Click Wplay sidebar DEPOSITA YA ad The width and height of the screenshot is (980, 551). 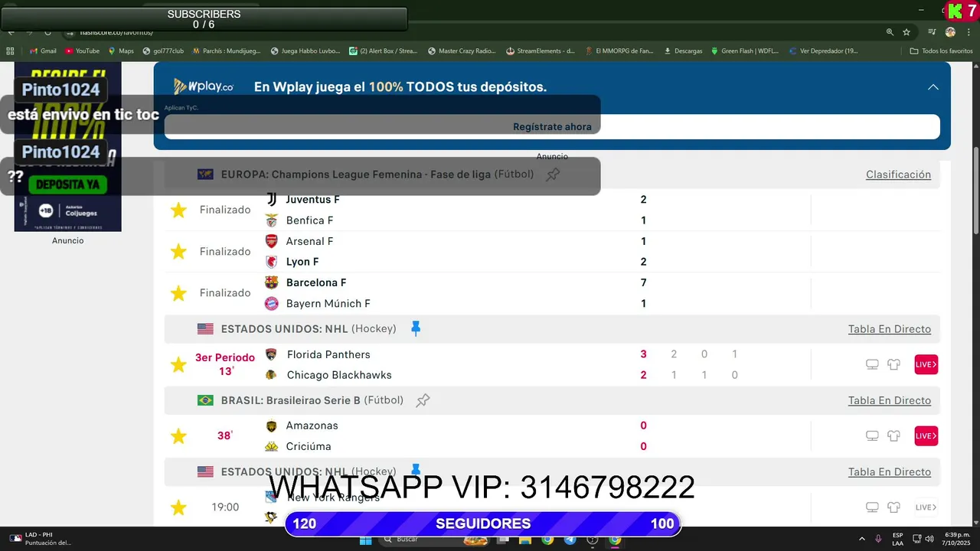pyautogui.click(x=67, y=184)
